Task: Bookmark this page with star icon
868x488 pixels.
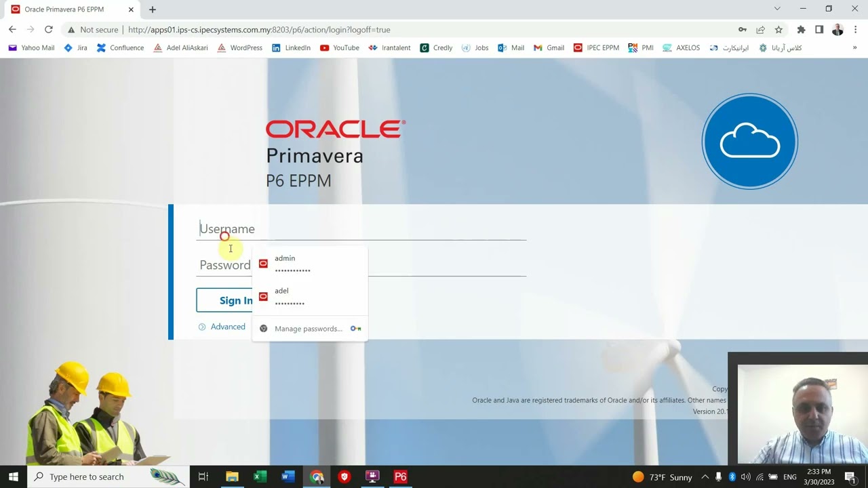Action: [x=778, y=29]
